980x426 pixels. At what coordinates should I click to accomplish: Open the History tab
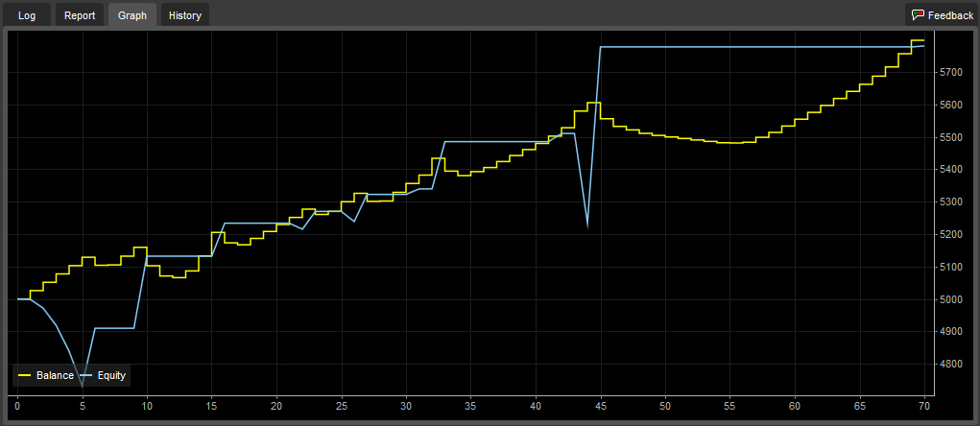coord(185,15)
